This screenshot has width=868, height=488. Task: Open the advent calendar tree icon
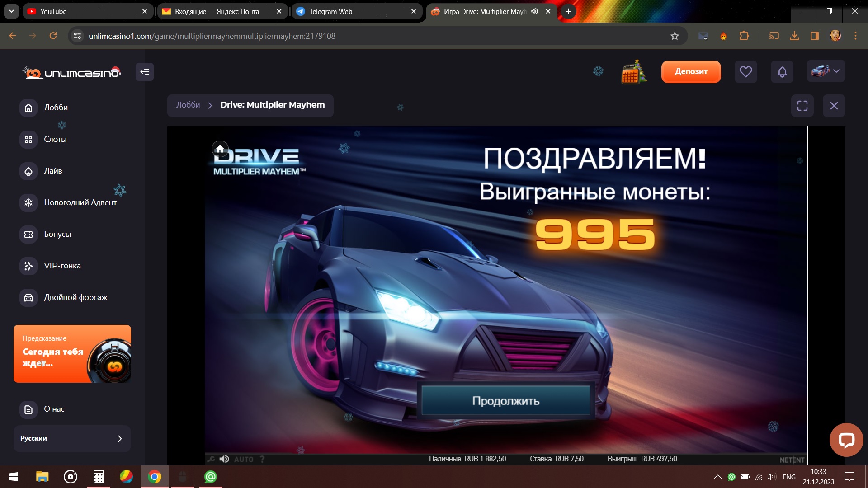(x=634, y=72)
